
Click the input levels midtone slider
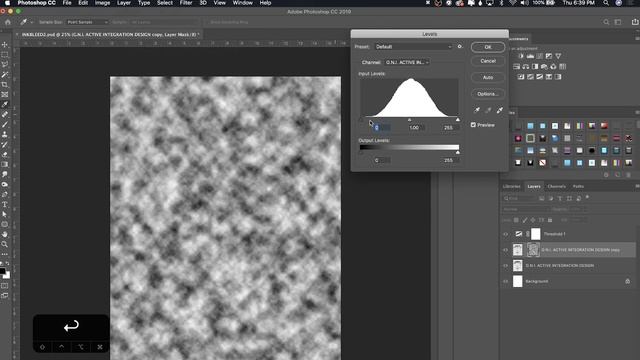pos(409,120)
